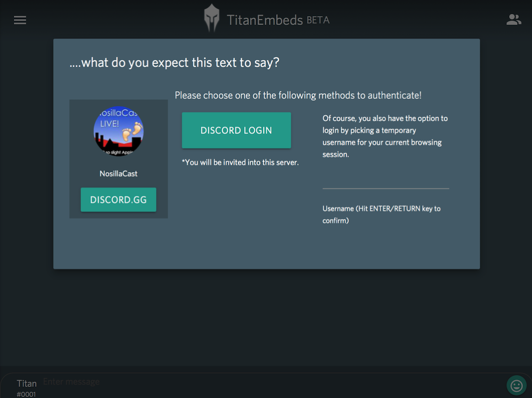
Task: Click the BETA label beside the title
Action: tap(318, 20)
